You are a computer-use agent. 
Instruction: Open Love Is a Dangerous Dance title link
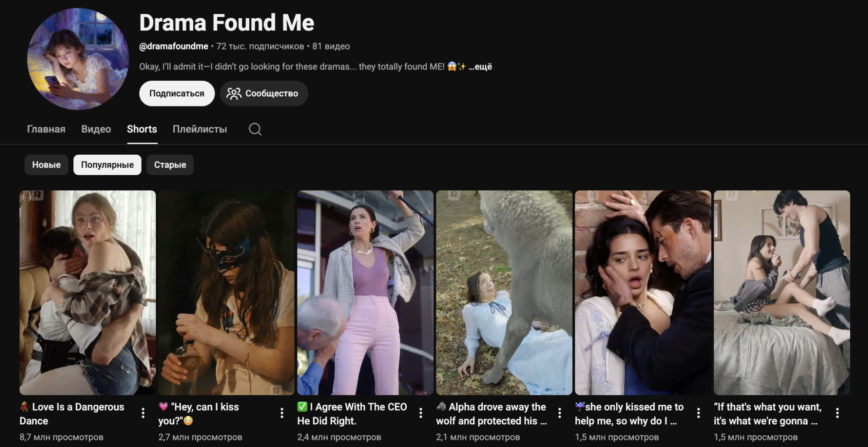(72, 414)
